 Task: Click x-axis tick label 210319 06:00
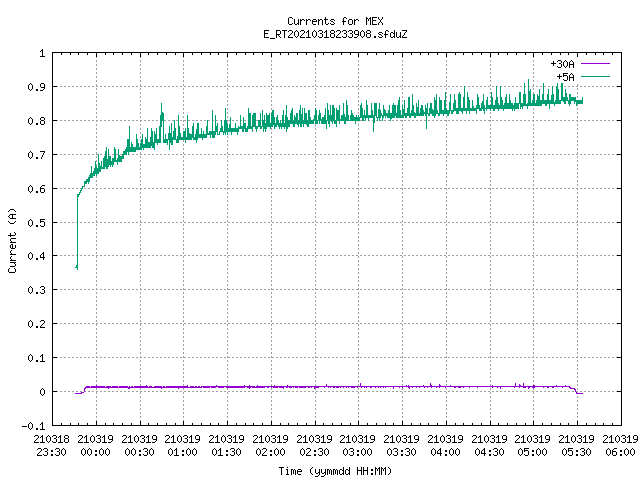pos(620,445)
